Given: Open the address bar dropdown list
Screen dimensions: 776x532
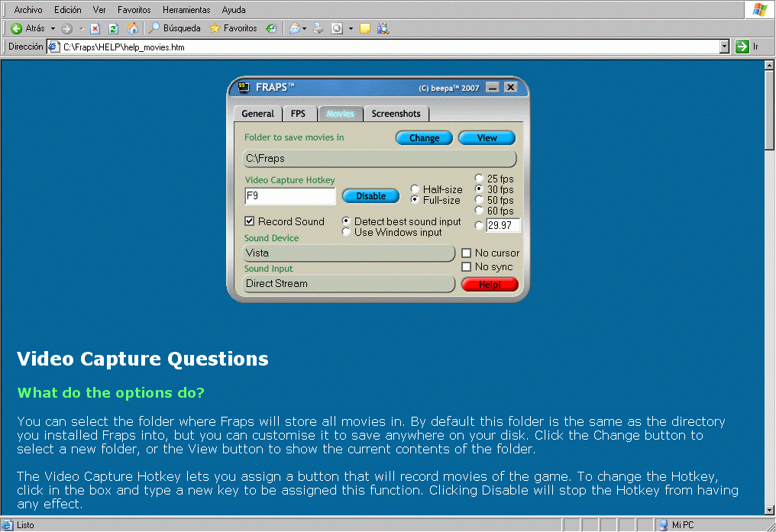Looking at the screenshot, I should point(724,47).
